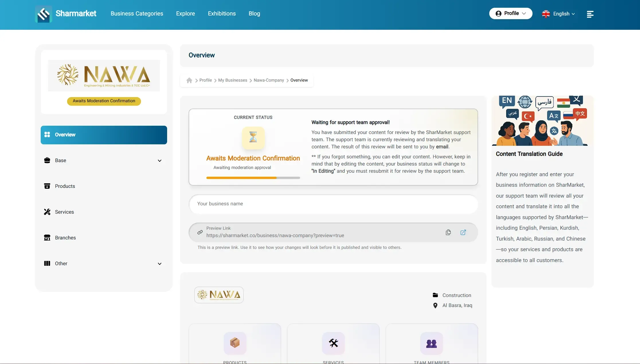Open the Profile dropdown
This screenshot has height=364, width=640.
coord(511,13)
